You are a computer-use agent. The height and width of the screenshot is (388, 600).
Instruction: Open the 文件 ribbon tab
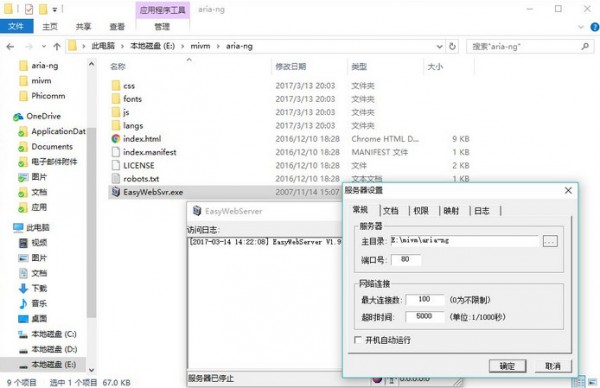(x=16, y=26)
